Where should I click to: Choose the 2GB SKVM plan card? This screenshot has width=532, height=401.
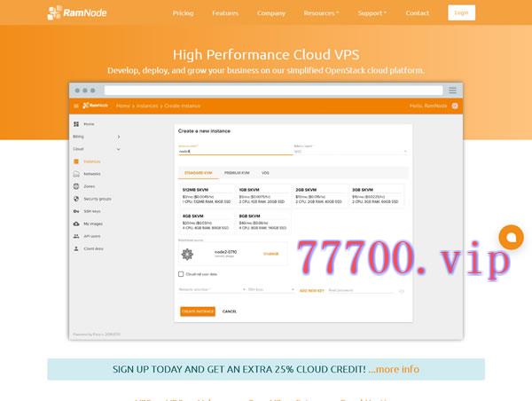[319, 195]
